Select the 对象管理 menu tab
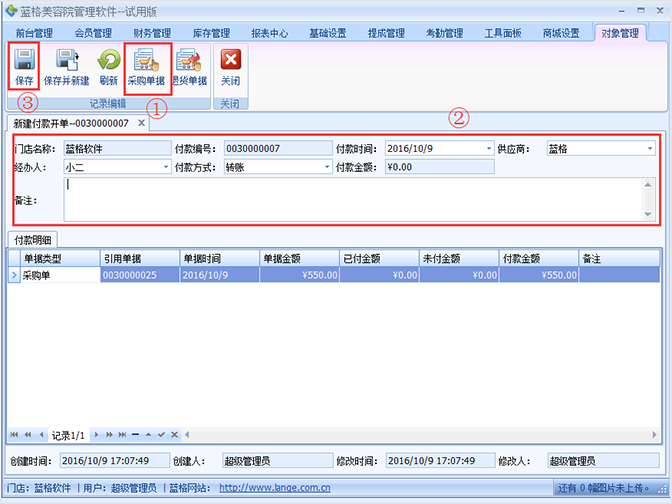The image size is (672, 504). point(620,33)
